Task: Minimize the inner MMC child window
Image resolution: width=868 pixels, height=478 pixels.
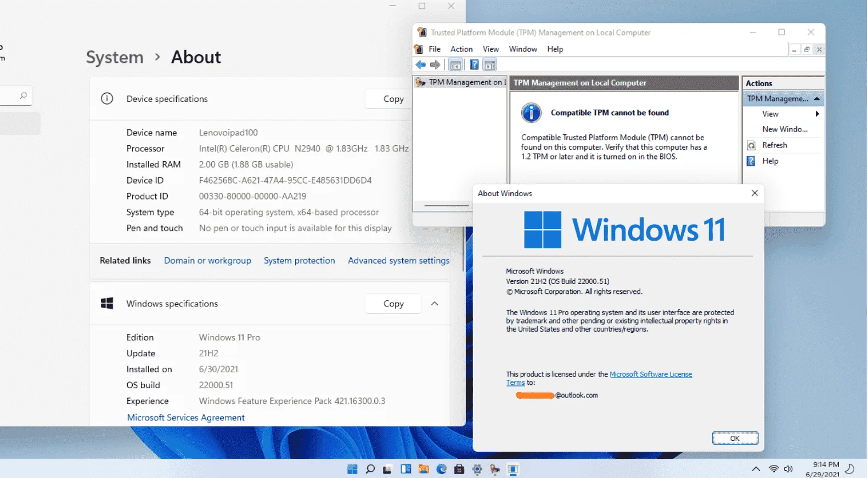Action: coord(794,49)
